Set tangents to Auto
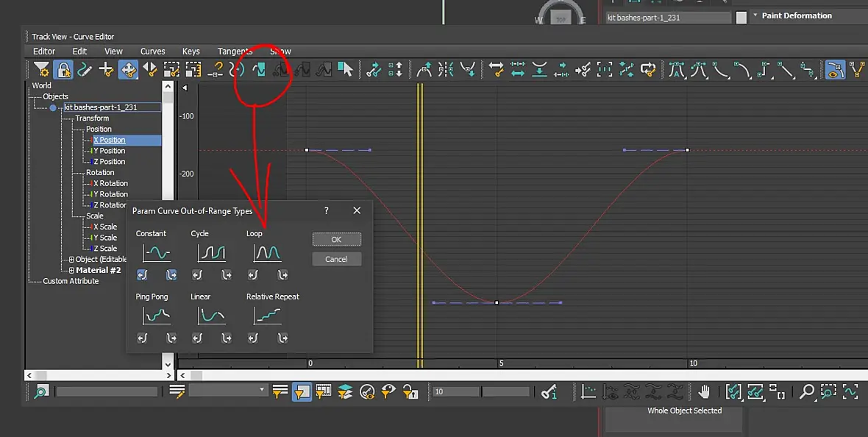The width and height of the screenshot is (868, 437). 676,70
